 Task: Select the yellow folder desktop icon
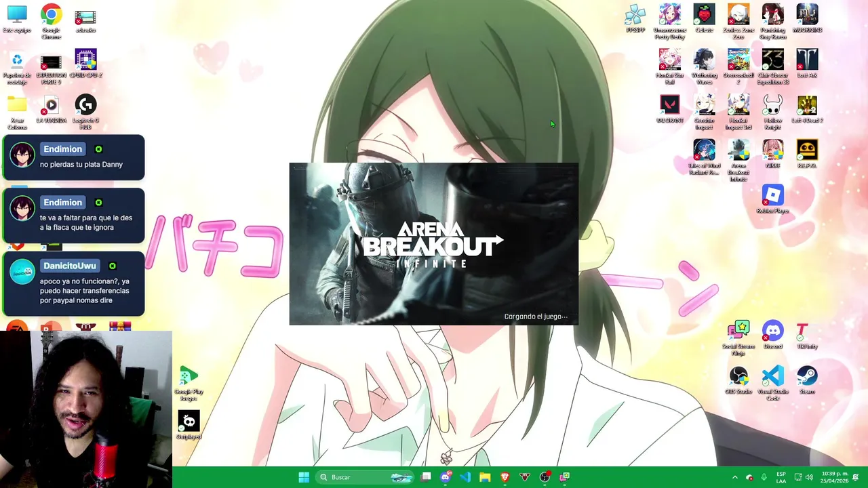click(17, 112)
